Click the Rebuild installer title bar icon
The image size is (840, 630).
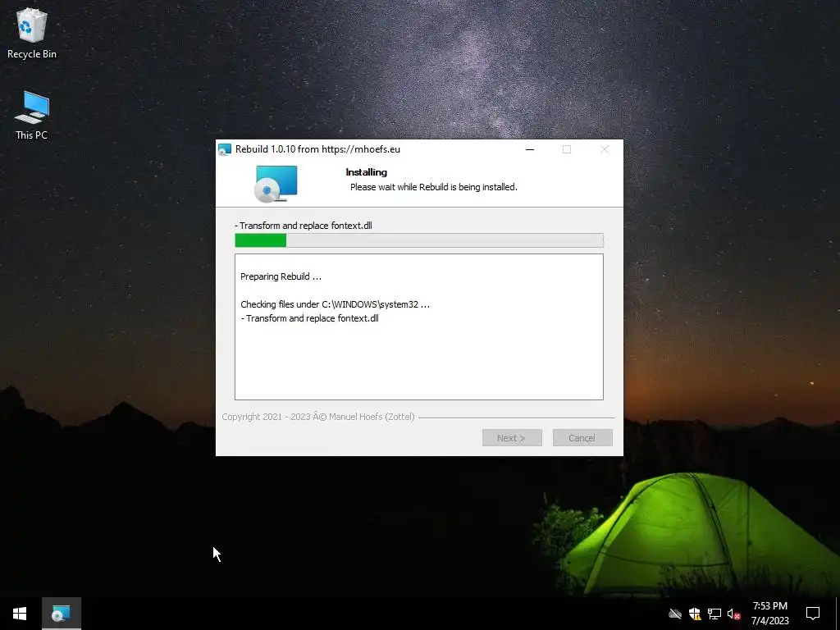coord(225,149)
